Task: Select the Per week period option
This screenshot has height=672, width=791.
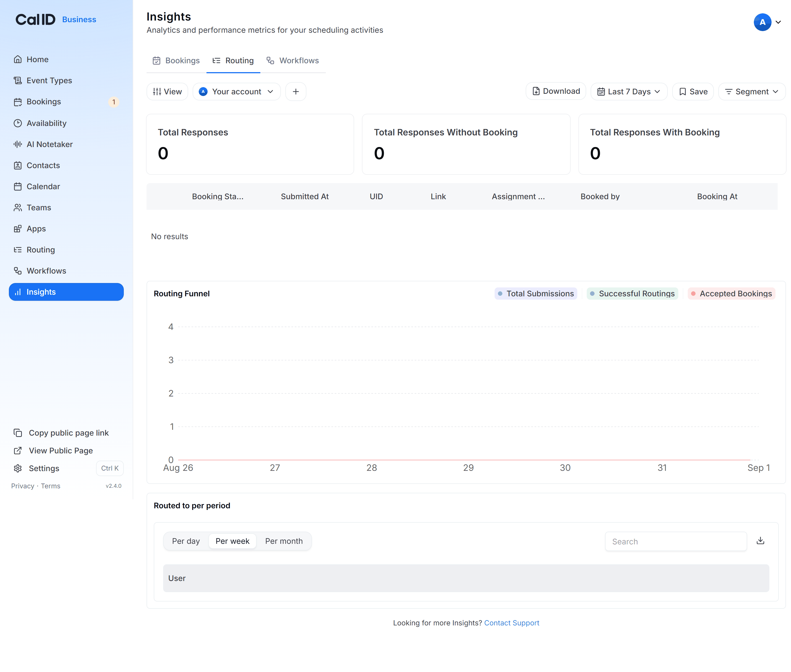Action: click(x=232, y=541)
